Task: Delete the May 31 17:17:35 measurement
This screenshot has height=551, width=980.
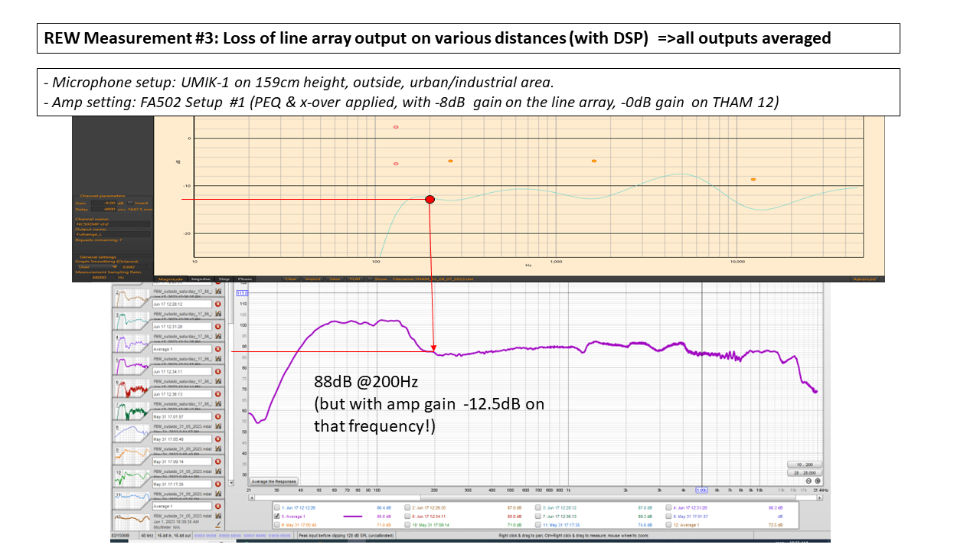Action: pos(217,484)
